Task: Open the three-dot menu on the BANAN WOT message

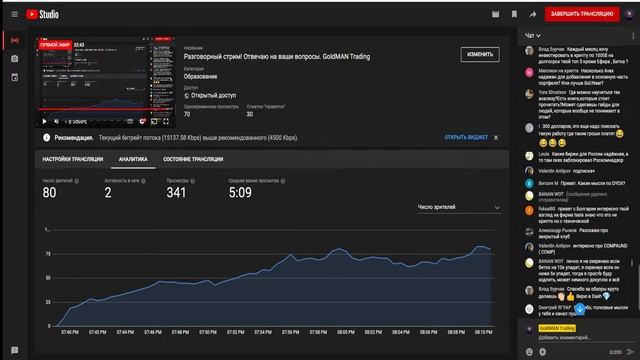Action: point(632,263)
